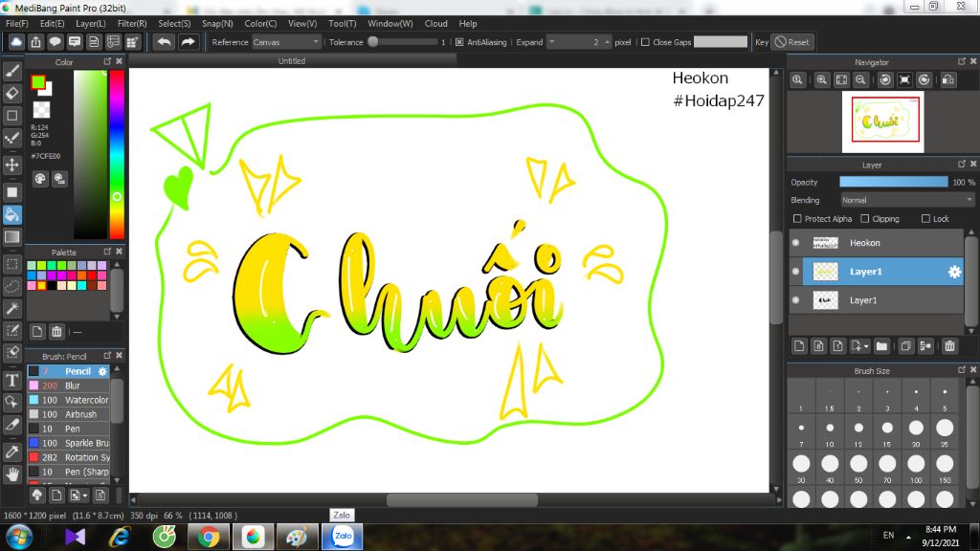Viewport: 980px width, 551px height.
Task: Select the Brush tool
Action: 11,71
